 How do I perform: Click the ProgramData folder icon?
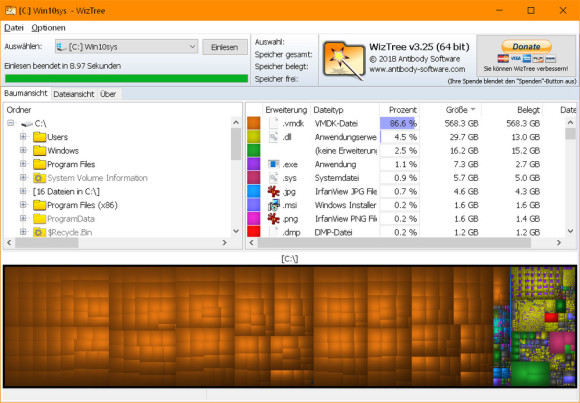coord(39,219)
